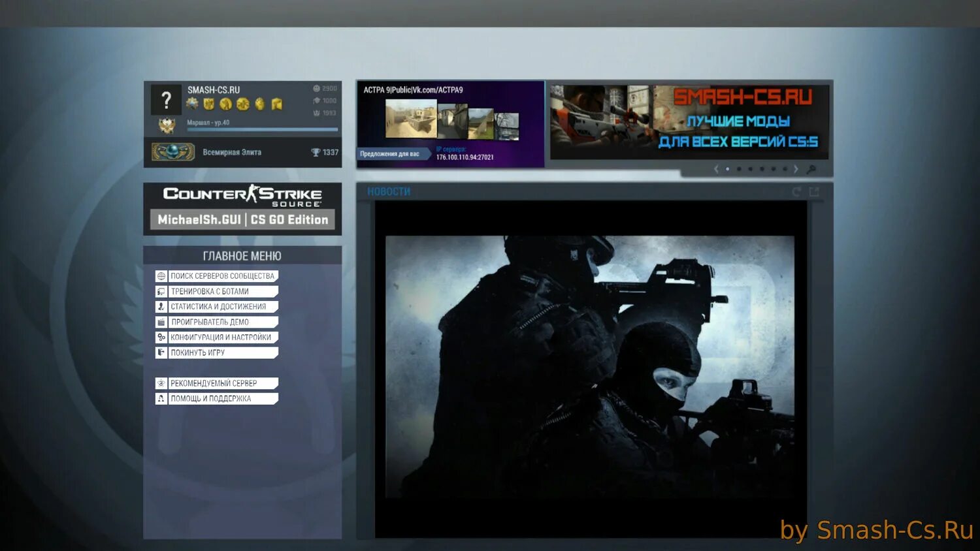The height and width of the screenshot is (551, 980).
Task: Click the Marshal rank emblem
Action: coord(167,125)
